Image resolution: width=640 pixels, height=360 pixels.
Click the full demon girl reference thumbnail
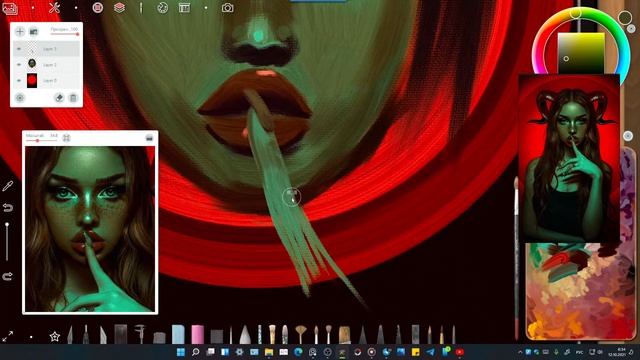(x=569, y=158)
